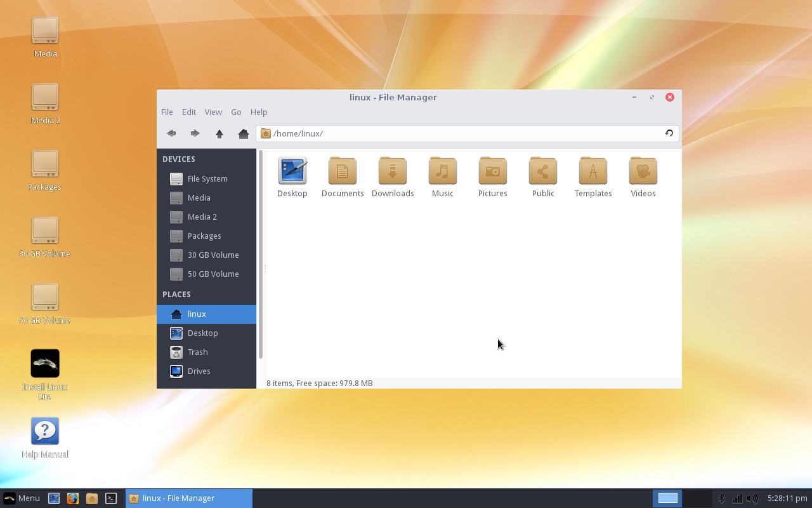The height and width of the screenshot is (508, 812).
Task: Click the reload icon in the path bar
Action: tap(669, 133)
